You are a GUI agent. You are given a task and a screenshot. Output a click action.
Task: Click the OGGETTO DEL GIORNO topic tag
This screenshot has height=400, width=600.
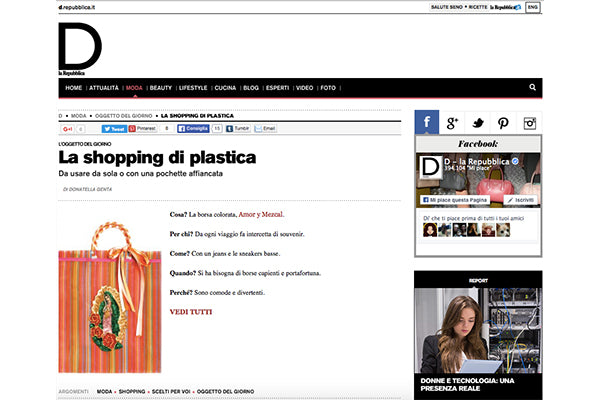225,392
